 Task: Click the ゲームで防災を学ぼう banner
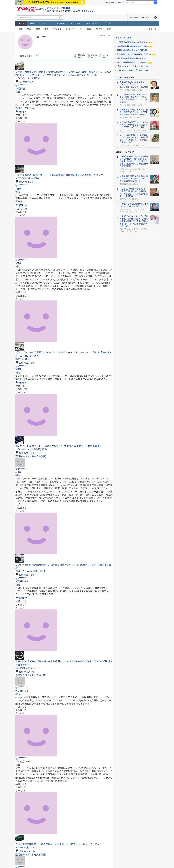pyautogui.click(x=50, y=2)
